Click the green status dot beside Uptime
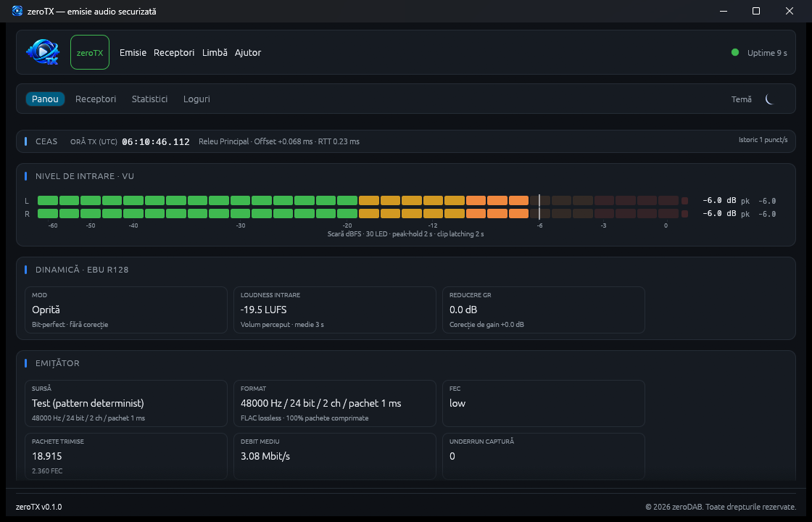 point(735,52)
